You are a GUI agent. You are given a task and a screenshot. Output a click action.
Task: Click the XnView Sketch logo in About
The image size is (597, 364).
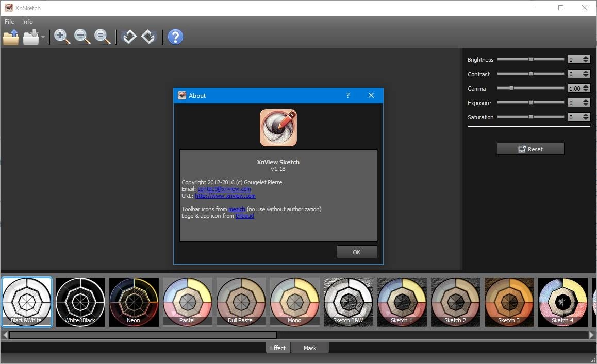(x=278, y=128)
